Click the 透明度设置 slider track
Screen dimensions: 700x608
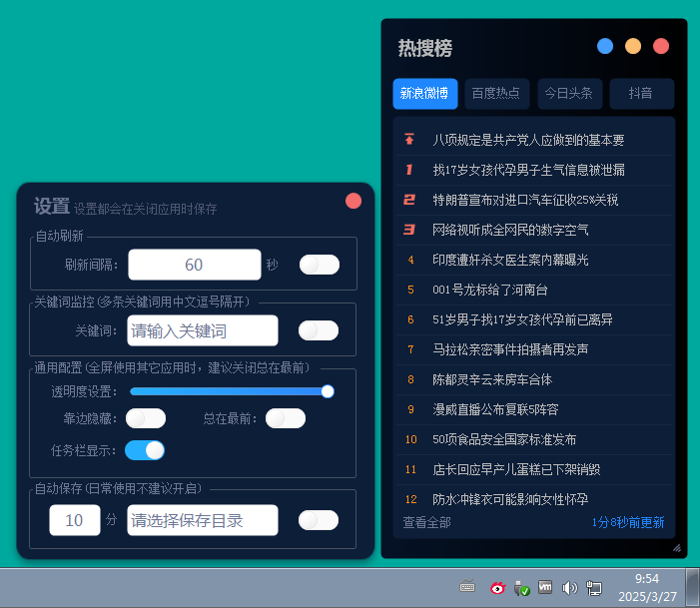click(x=230, y=391)
